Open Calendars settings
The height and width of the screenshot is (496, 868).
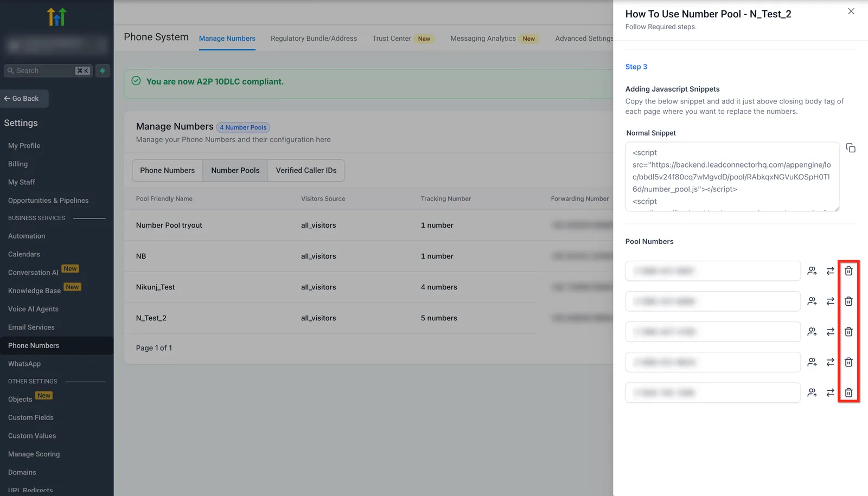(x=24, y=254)
